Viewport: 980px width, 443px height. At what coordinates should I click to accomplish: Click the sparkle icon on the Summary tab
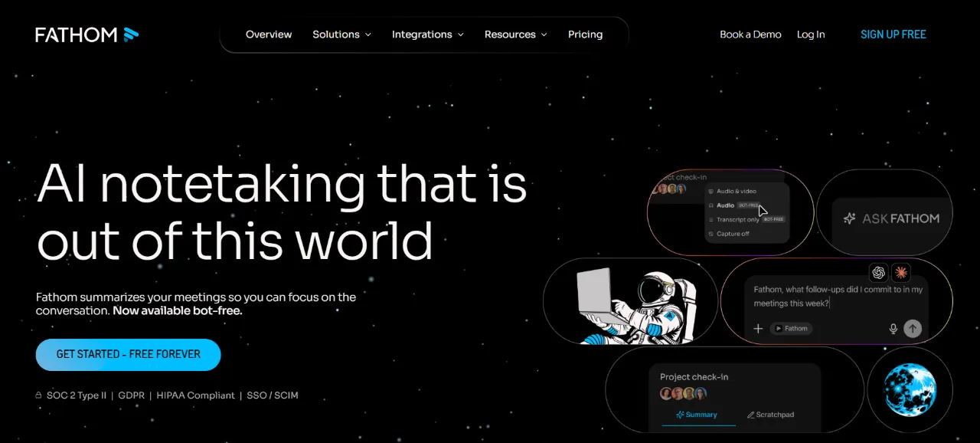[680, 415]
